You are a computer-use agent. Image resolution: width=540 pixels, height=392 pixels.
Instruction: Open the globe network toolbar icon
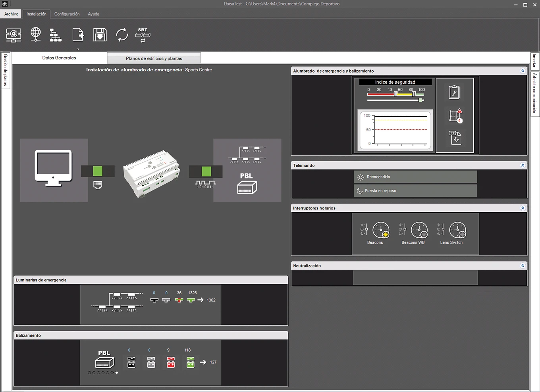36,35
